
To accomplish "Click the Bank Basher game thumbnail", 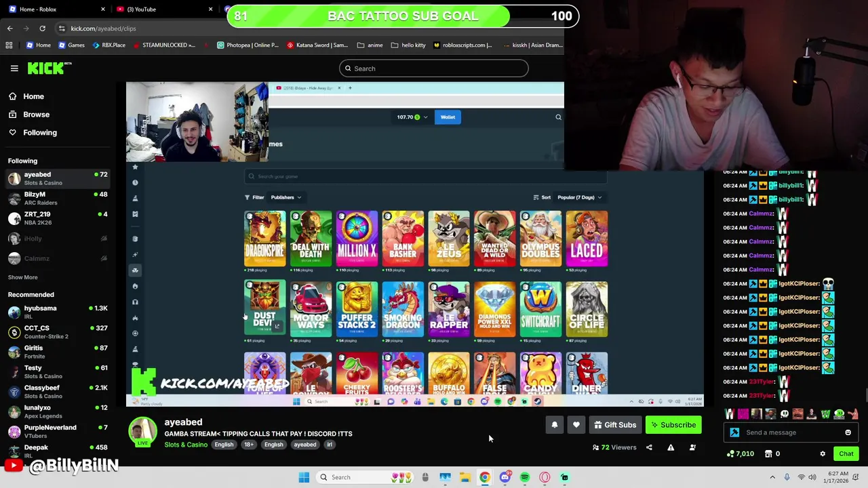I will point(403,238).
